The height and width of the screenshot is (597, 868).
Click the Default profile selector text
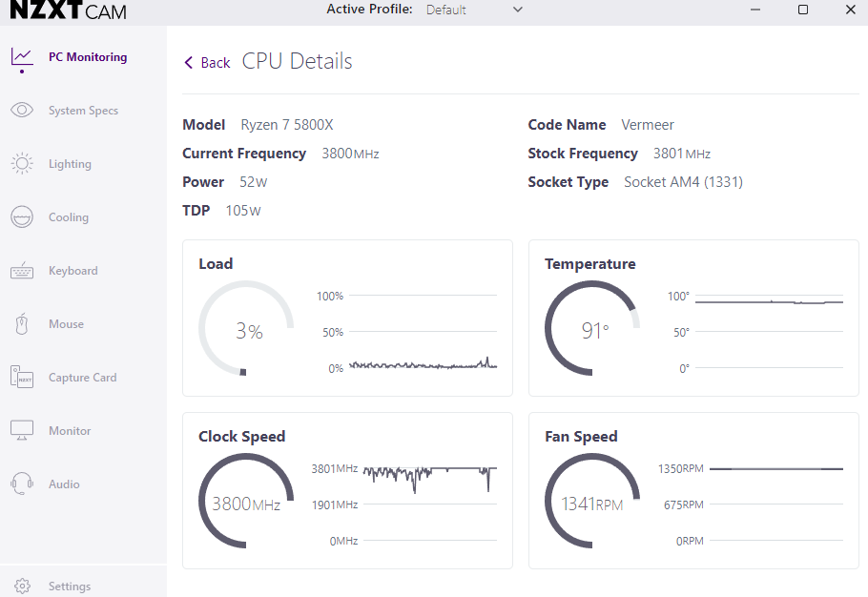point(446,10)
